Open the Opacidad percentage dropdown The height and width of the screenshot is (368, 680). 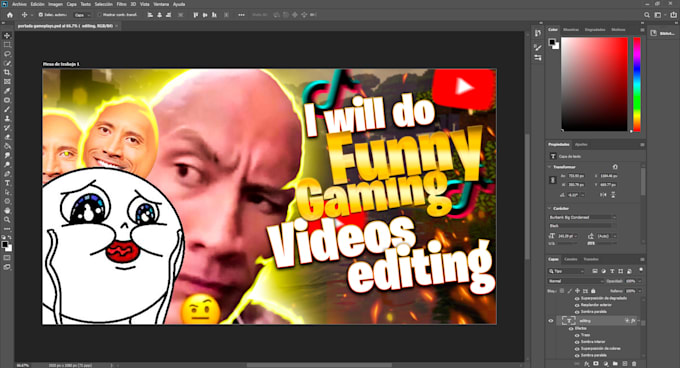point(639,281)
